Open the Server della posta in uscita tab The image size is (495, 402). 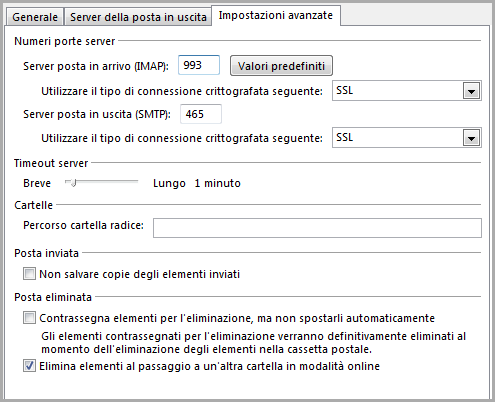(x=138, y=17)
